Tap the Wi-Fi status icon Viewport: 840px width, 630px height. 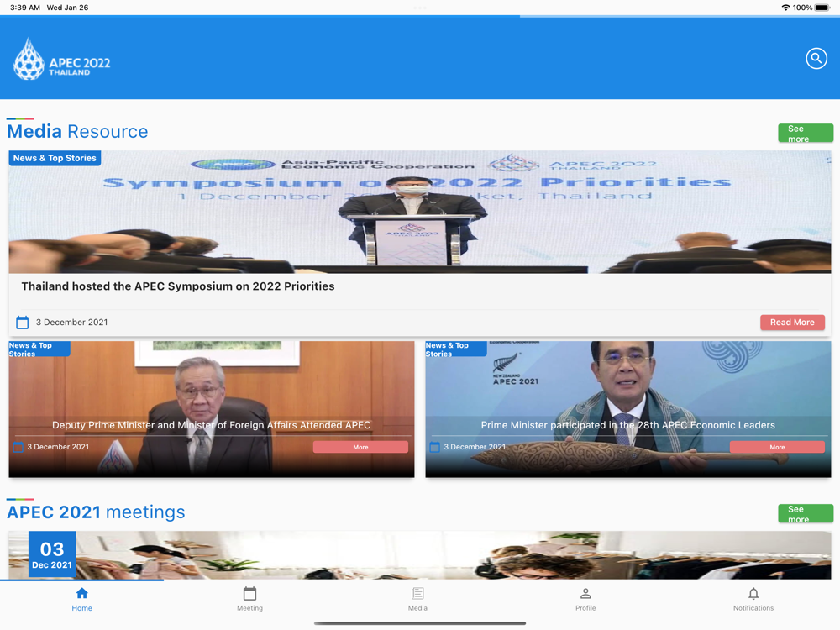point(785,8)
